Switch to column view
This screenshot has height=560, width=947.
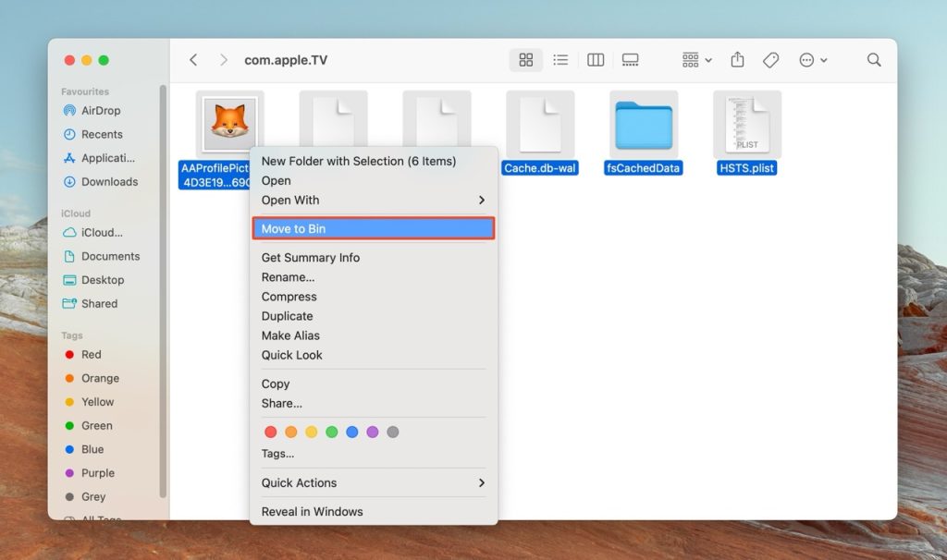click(x=595, y=59)
